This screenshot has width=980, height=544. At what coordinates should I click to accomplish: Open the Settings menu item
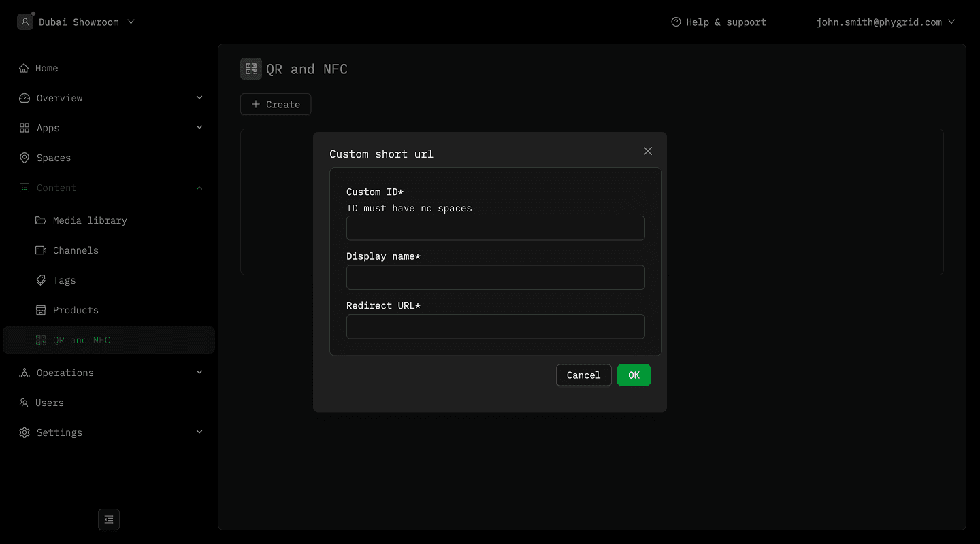click(x=59, y=432)
